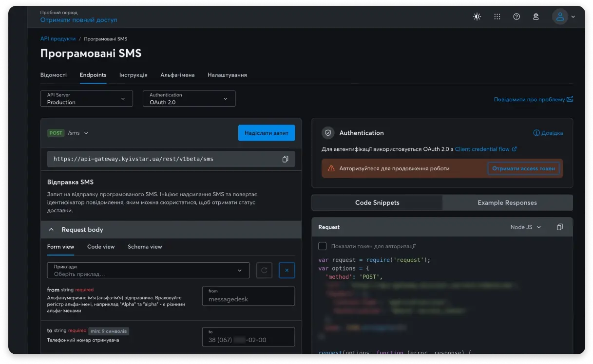
Task: Switch to the Відомості tab
Action: 54,75
